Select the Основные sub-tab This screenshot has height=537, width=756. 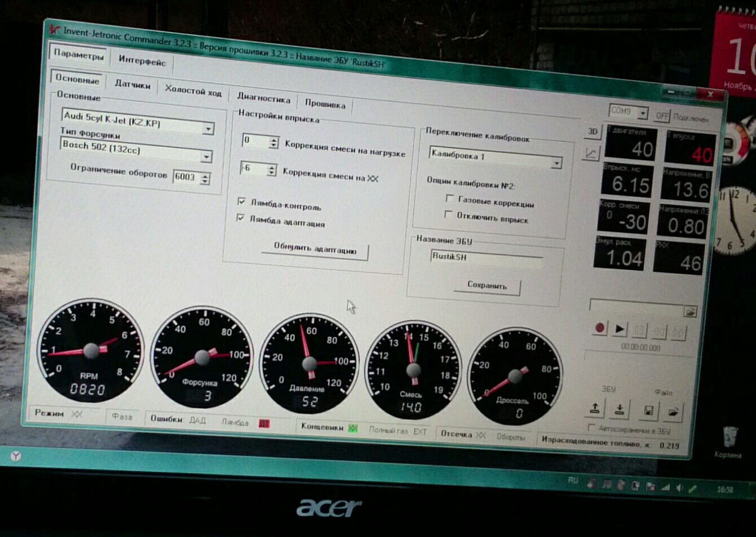pyautogui.click(x=77, y=79)
